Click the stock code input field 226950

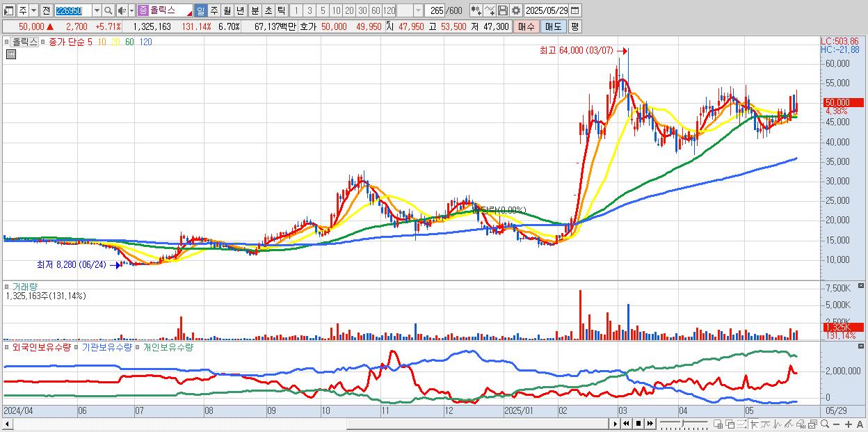[x=73, y=10]
